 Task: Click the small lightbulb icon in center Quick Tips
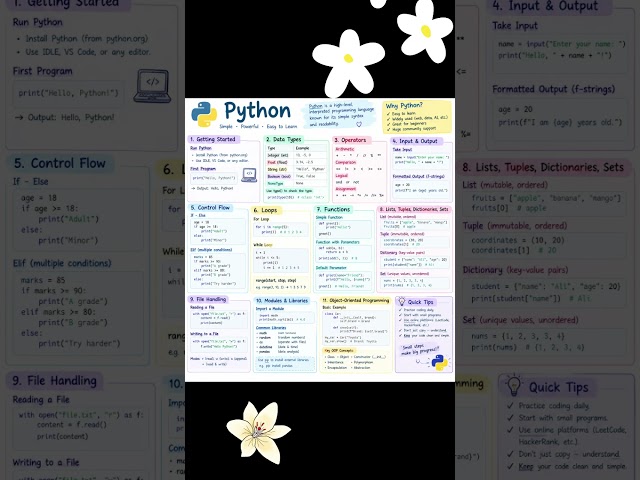(x=402, y=302)
